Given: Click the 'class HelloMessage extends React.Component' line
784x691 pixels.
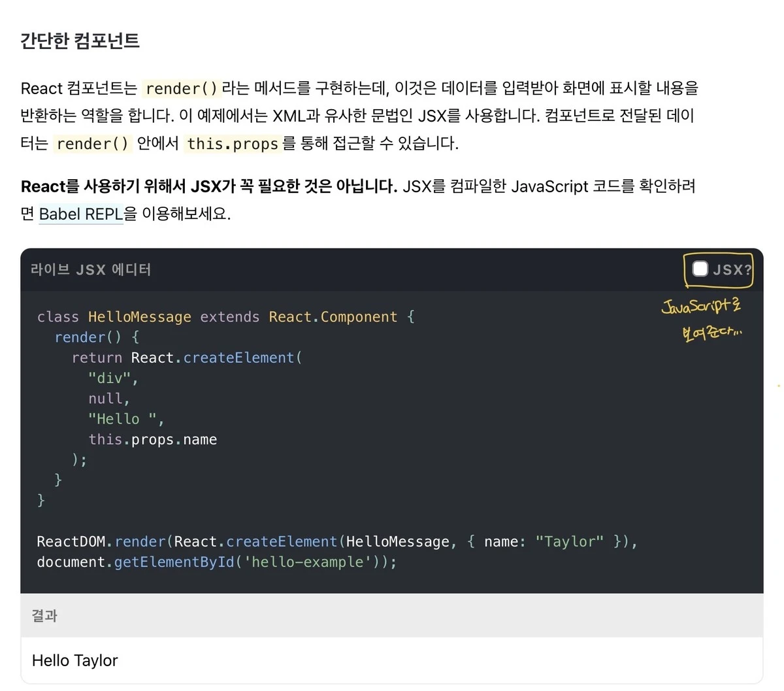Looking at the screenshot, I should tap(225, 317).
